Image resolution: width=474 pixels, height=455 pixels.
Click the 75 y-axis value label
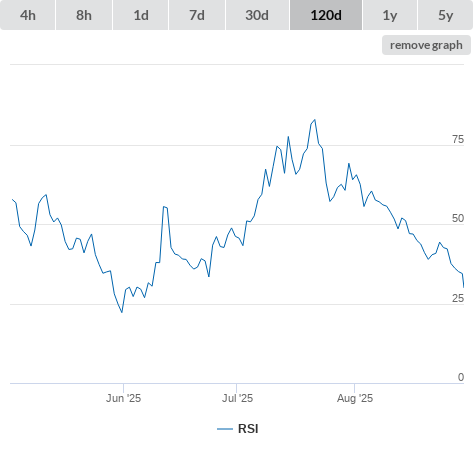click(458, 139)
